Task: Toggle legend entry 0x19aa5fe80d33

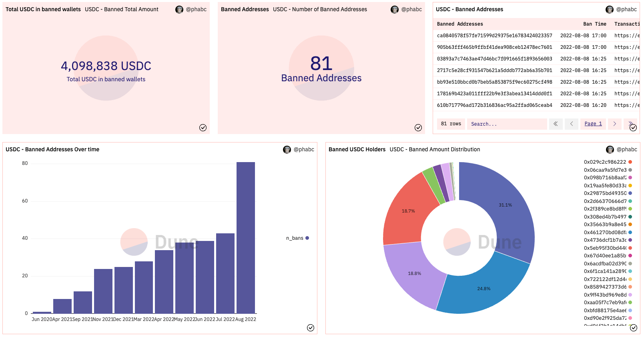Action: pos(608,186)
